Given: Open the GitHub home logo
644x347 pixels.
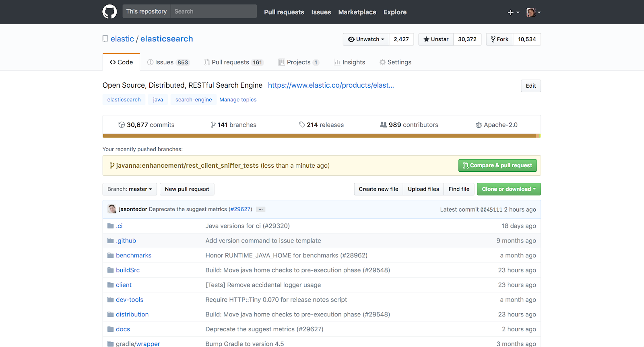Looking at the screenshot, I should tap(109, 12).
